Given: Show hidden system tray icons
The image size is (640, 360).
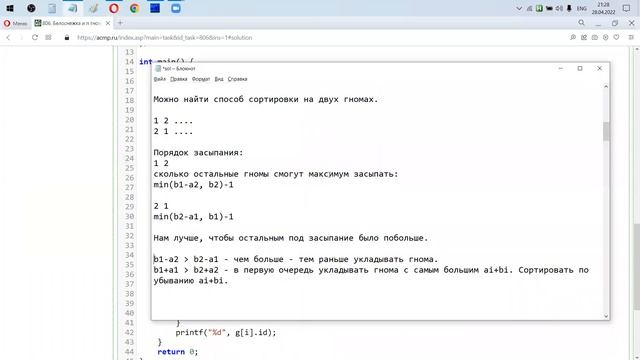Looking at the screenshot, I should (x=519, y=8).
